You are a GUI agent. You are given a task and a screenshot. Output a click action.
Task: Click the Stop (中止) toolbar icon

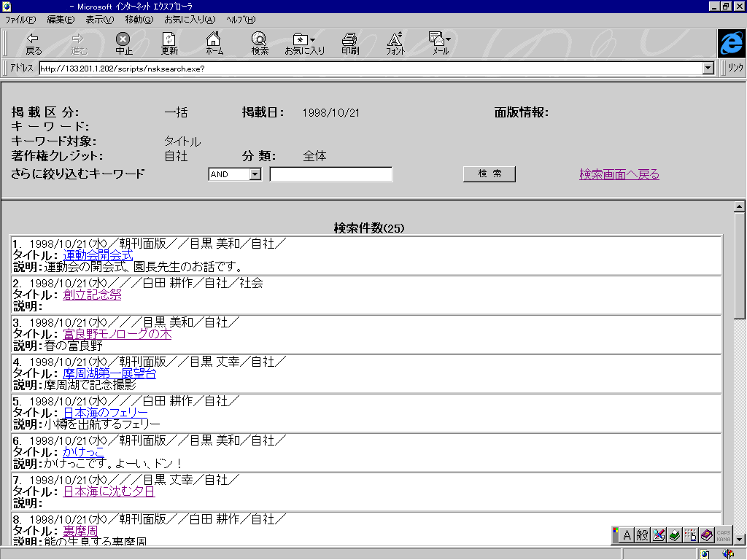[123, 44]
